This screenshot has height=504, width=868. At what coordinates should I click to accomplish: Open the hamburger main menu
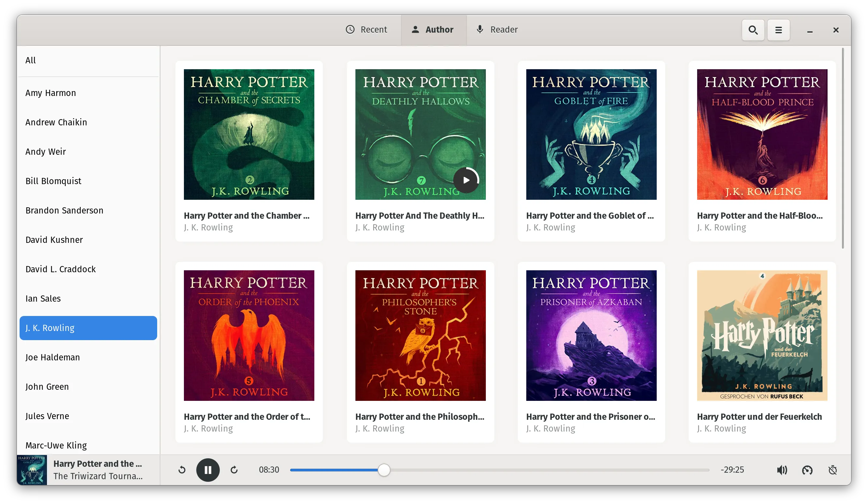pyautogui.click(x=778, y=30)
